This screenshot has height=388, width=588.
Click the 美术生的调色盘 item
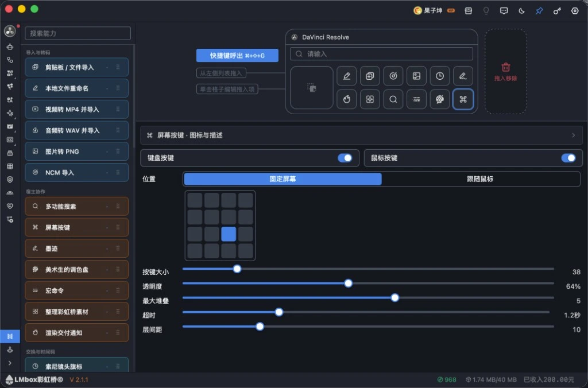pos(77,270)
